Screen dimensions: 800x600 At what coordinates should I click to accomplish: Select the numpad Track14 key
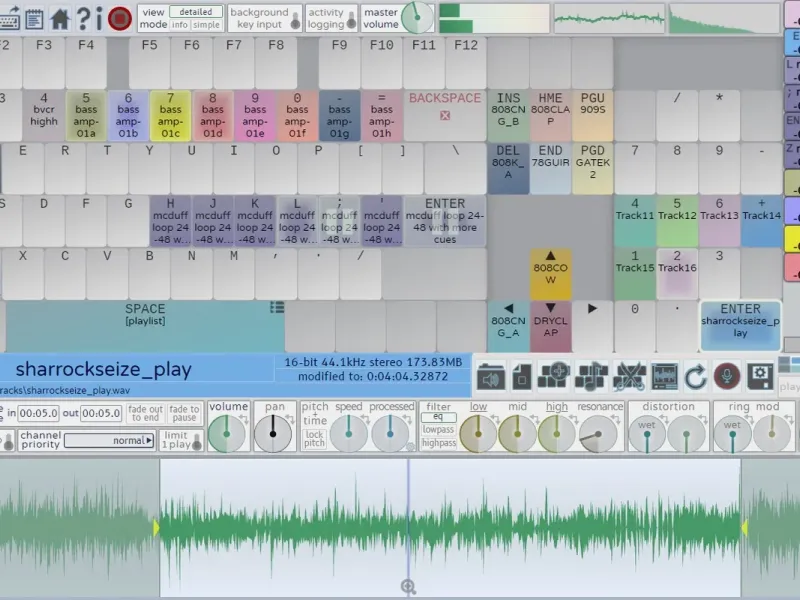(x=761, y=221)
